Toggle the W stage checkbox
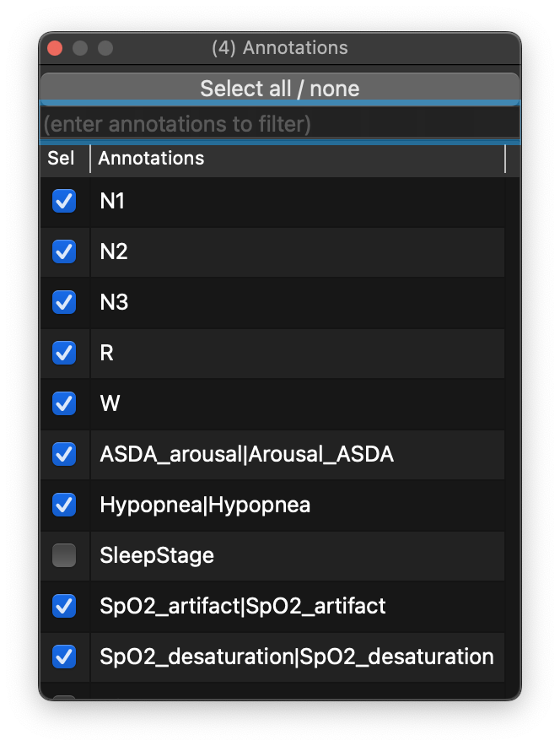The width and height of the screenshot is (560, 746). tap(64, 403)
